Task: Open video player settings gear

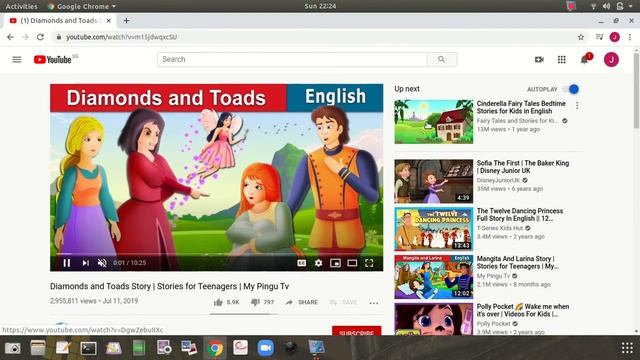Action: [x=318, y=263]
